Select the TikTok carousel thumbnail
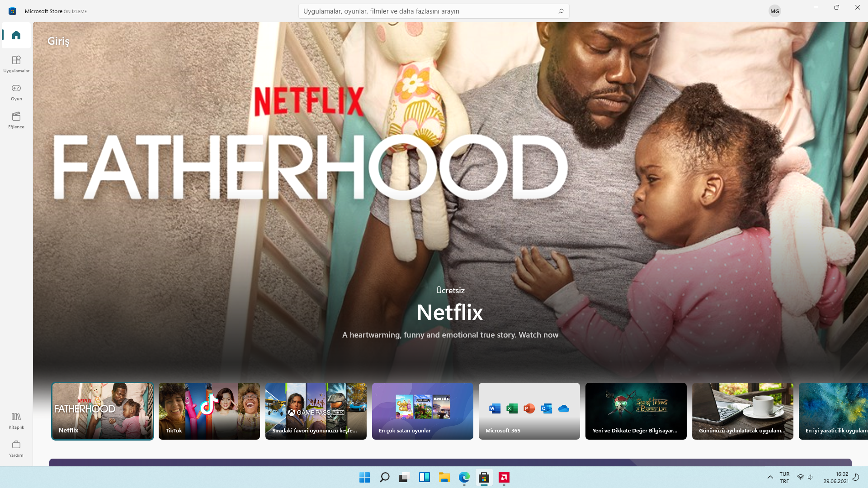The width and height of the screenshot is (868, 488). pos(209,411)
